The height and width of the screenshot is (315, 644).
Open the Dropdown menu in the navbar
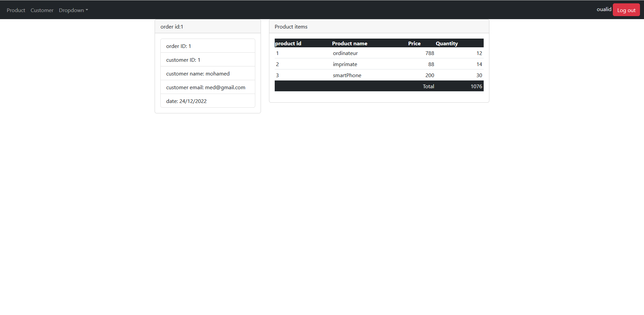[71, 10]
